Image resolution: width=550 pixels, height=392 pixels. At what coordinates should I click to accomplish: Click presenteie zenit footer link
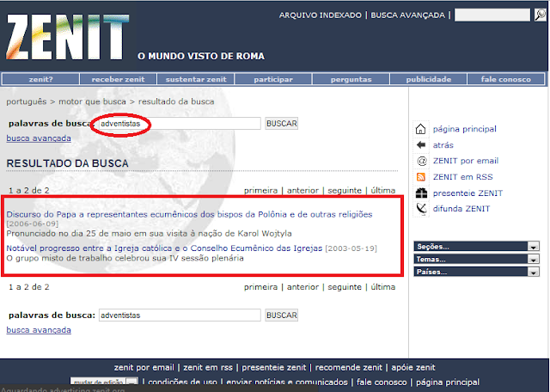click(x=273, y=367)
